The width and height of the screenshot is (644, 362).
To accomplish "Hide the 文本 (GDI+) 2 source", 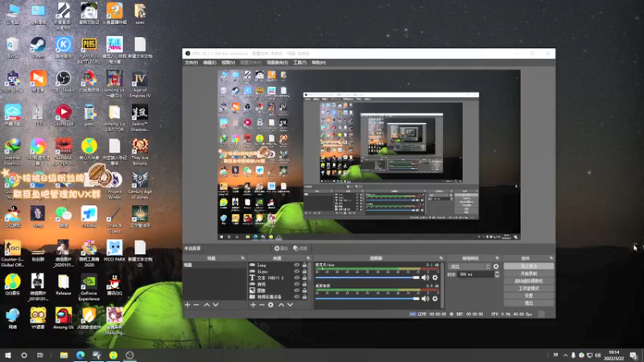I will pos(296,278).
